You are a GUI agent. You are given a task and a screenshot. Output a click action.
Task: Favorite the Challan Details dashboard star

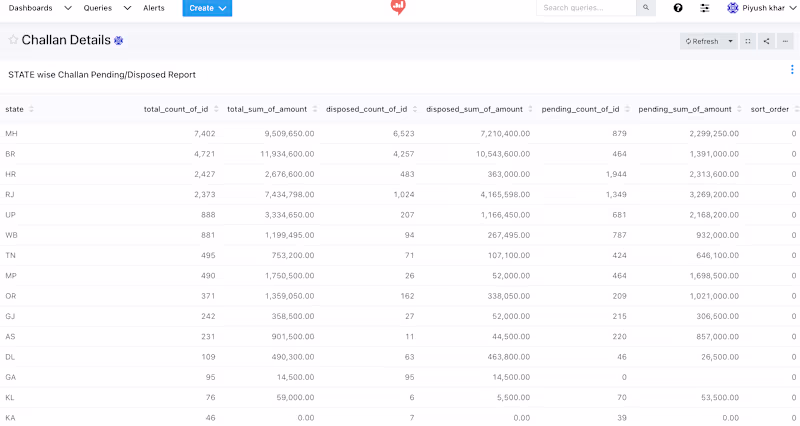13,40
